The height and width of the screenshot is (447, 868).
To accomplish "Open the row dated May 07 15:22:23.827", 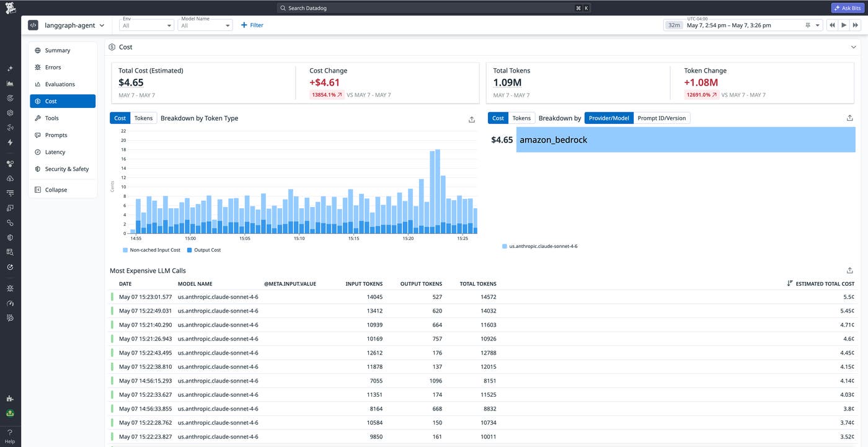I will 483,436.
